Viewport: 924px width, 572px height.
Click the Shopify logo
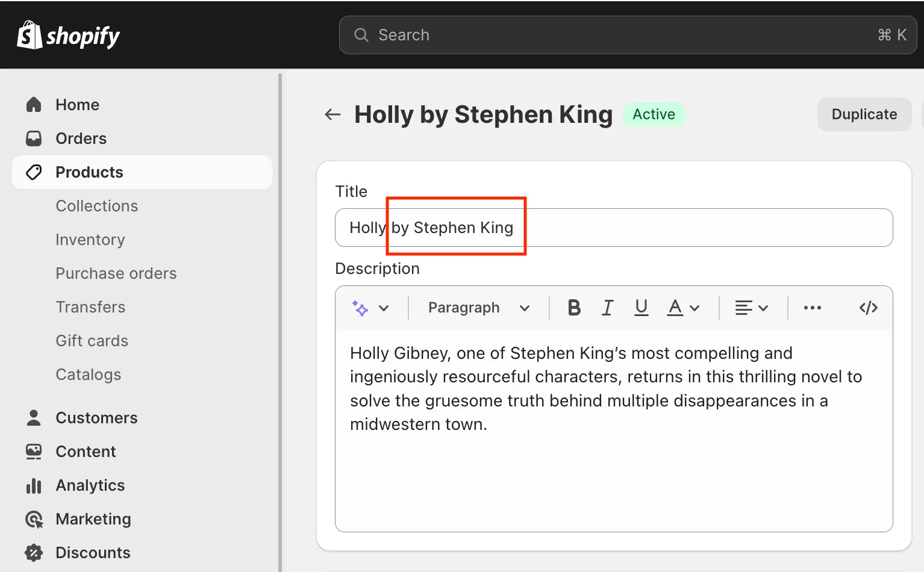[67, 34]
